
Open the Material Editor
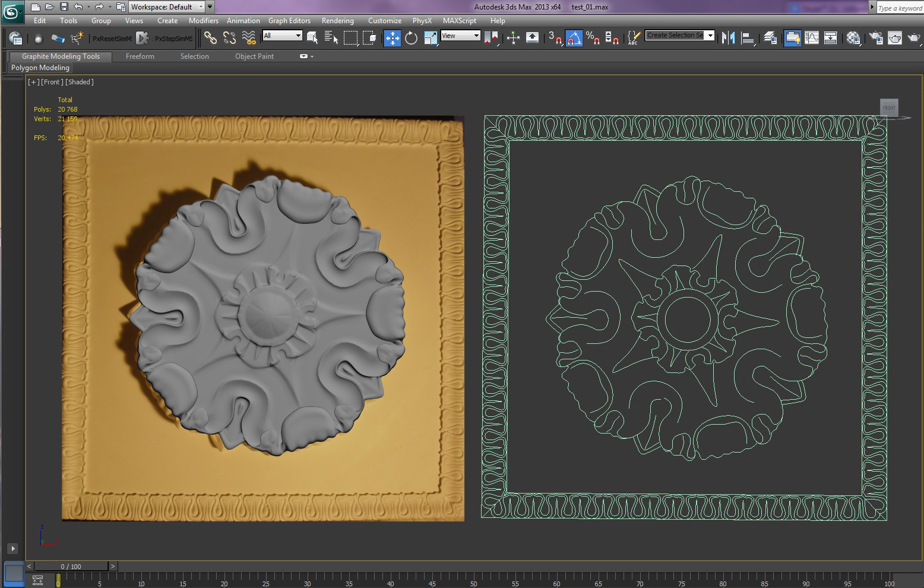click(853, 38)
